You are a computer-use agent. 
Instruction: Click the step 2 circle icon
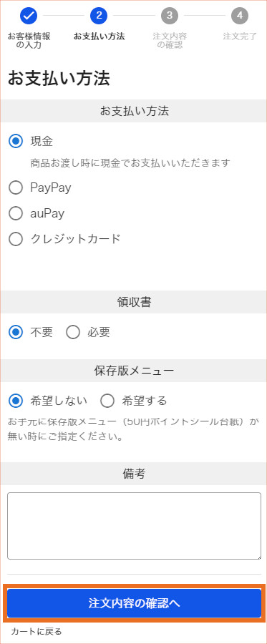99,16
